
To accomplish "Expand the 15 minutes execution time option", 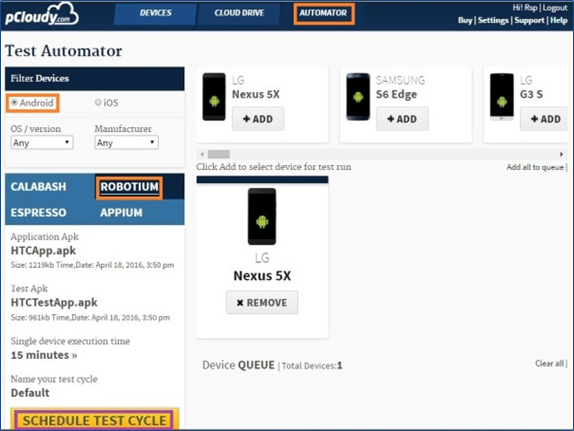I will [44, 355].
